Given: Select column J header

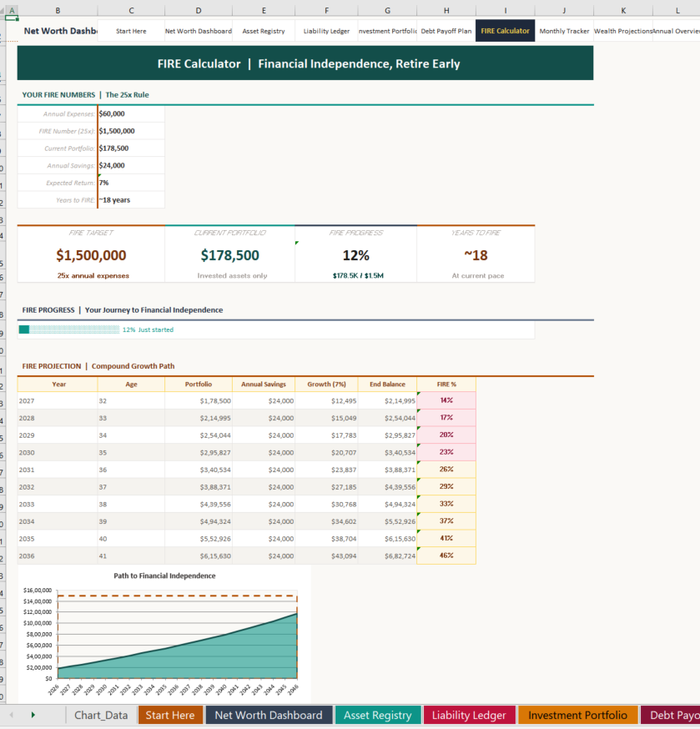Looking at the screenshot, I should [564, 10].
